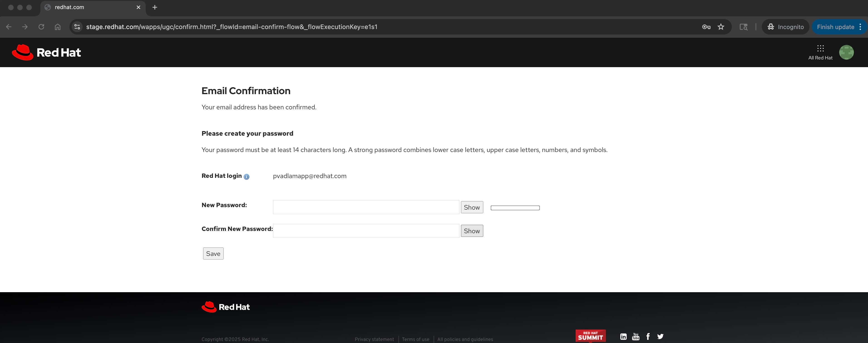This screenshot has height=343, width=868.
Task: Click the Save button
Action: click(x=213, y=253)
